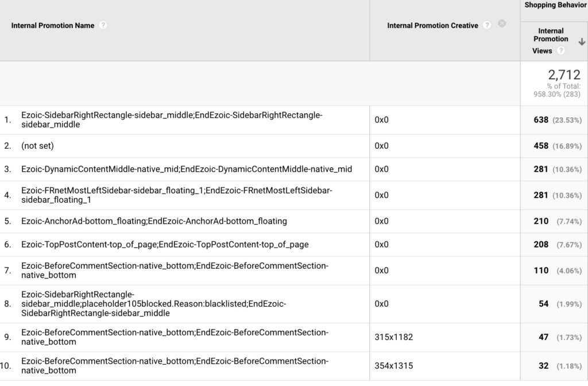Viewport: 588px width, 386px height.
Task: Click the 638 views value
Action: [x=541, y=120]
